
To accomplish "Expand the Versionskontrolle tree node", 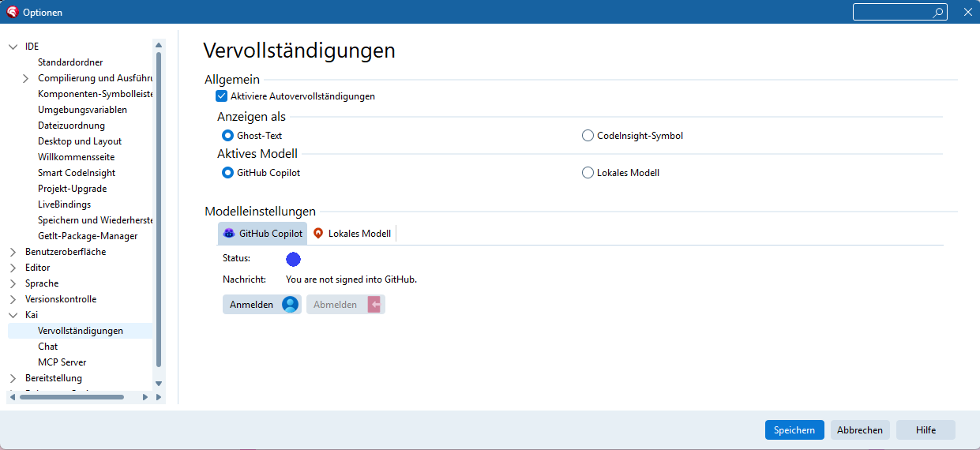I will [x=13, y=299].
